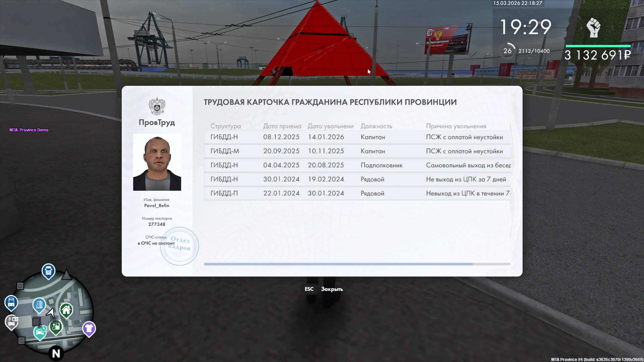Click the raised fist icon in the HUD
Screen dimensions: 644x362
coord(593,27)
